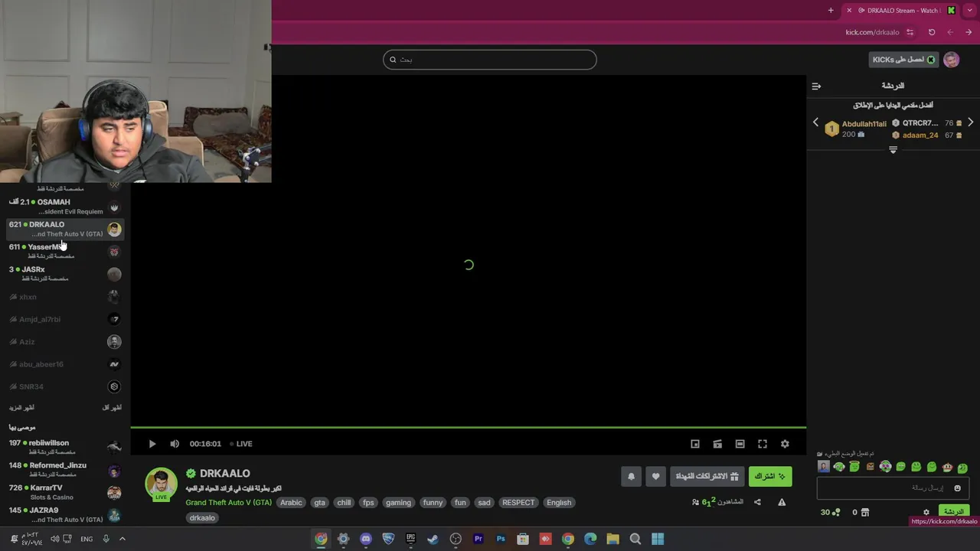Click the kick.com/drkaalo address bar
The width and height of the screenshot is (980, 551).
point(872,32)
